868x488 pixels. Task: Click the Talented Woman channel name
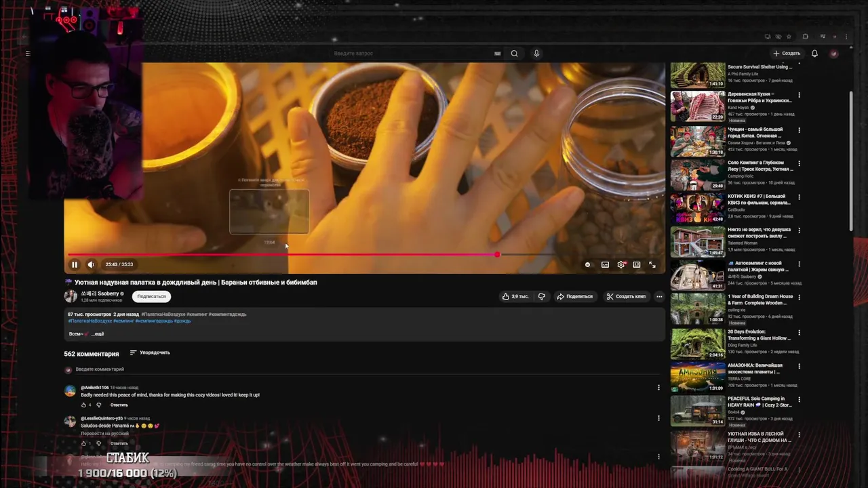pos(743,244)
